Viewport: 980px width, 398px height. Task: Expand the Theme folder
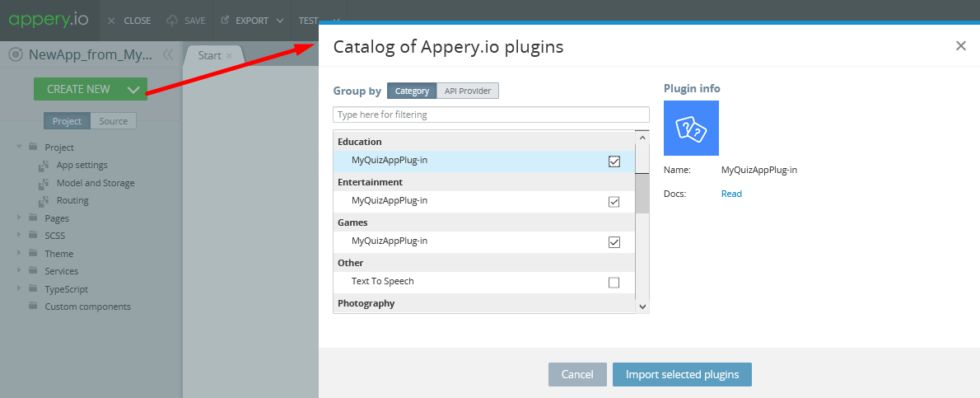[19, 252]
